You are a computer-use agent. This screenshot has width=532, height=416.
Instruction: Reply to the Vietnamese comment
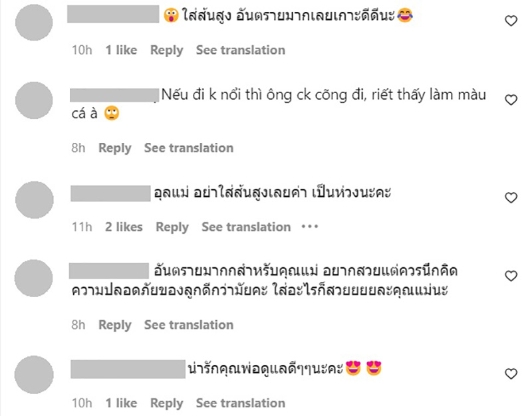(x=115, y=148)
